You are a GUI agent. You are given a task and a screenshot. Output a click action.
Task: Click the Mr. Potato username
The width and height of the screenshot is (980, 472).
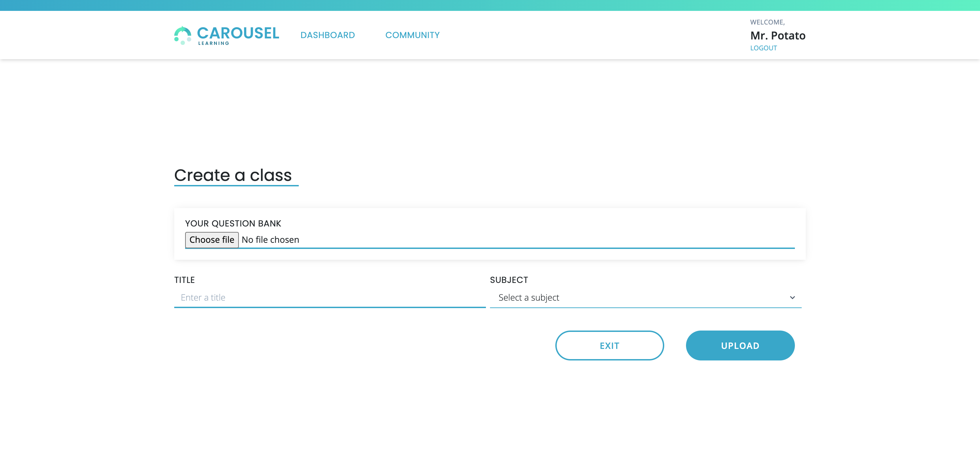click(x=778, y=35)
